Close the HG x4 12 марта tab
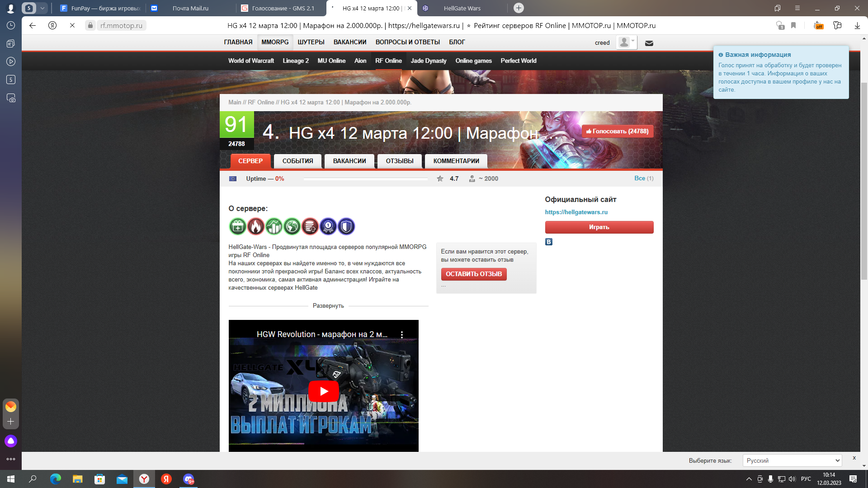Screen dimensions: 868x488 coord(410,8)
